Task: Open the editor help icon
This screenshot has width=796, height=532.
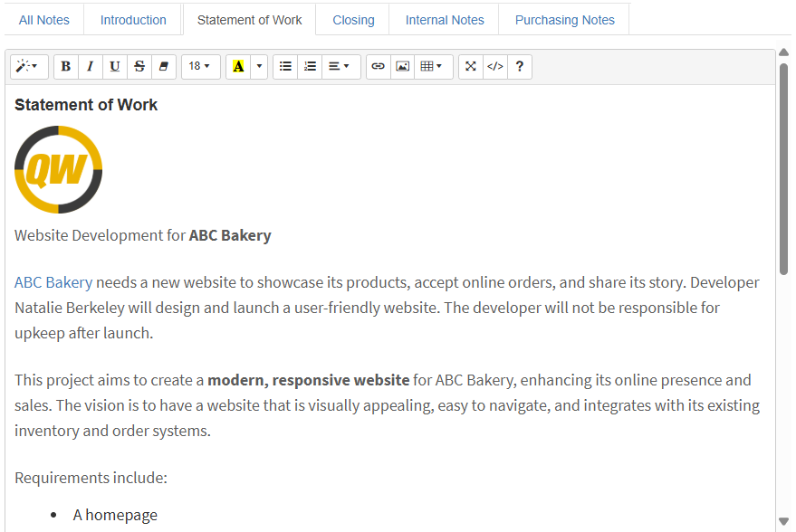Action: click(x=520, y=67)
